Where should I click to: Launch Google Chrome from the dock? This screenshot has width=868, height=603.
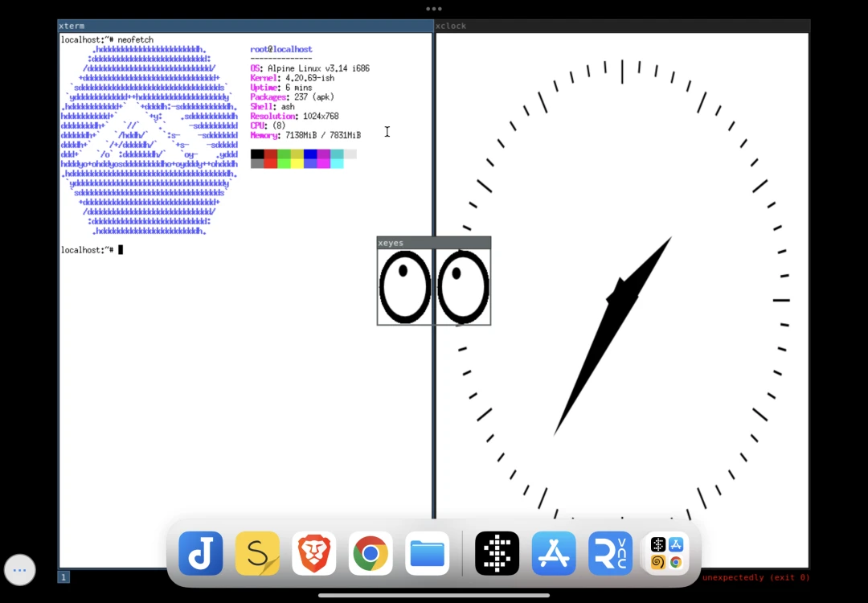tap(371, 553)
